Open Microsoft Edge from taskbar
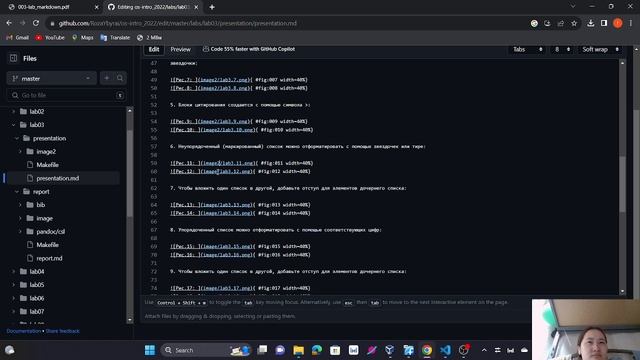640x360 pixels. 317,350
